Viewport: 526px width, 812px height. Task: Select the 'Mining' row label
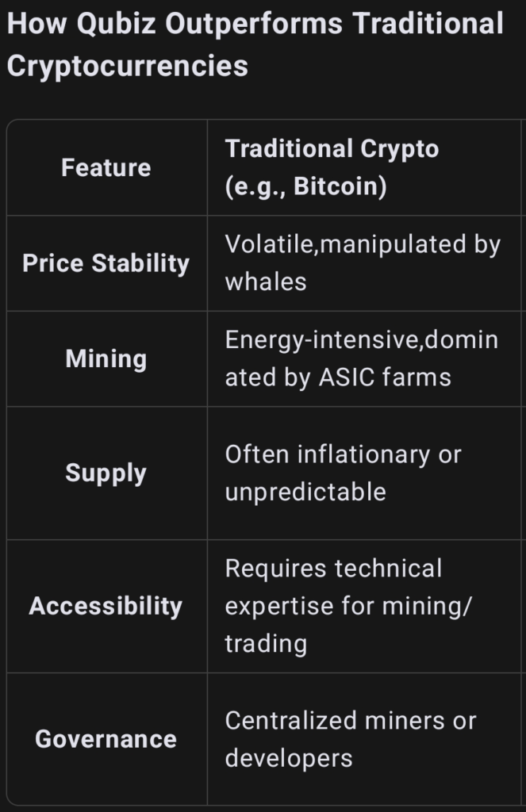point(106,359)
